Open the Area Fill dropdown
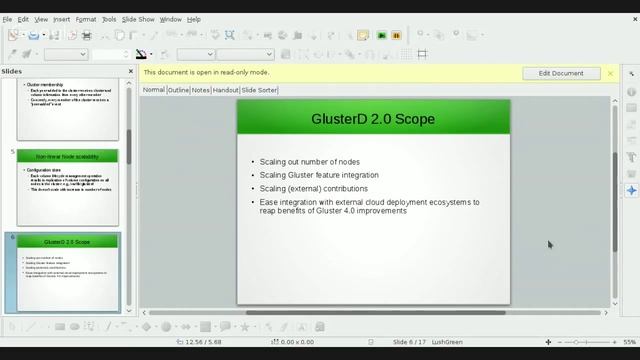Screen dimensions: 640x360 [245, 54]
